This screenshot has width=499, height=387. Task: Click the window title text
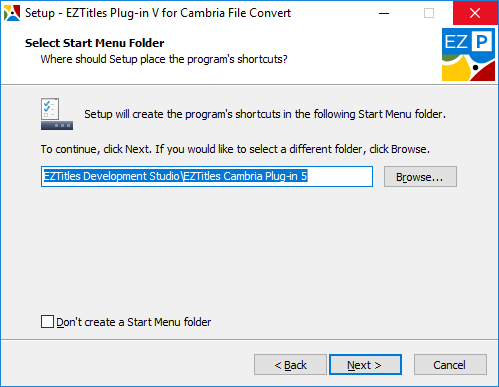click(x=158, y=13)
